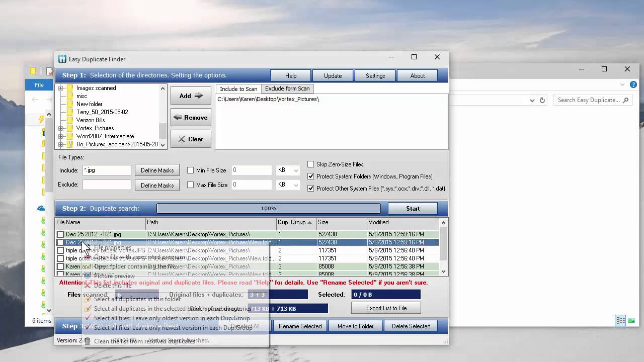Expand the Explorer ribbon chevron

(x=622, y=85)
